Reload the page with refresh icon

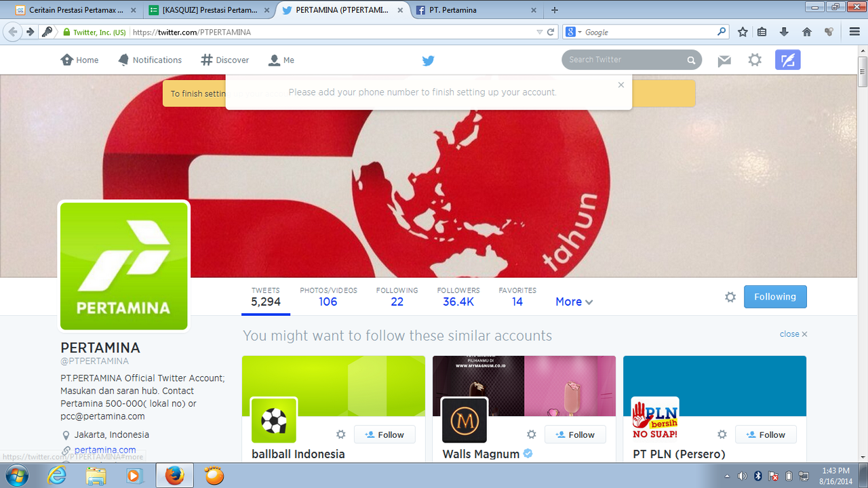point(551,32)
